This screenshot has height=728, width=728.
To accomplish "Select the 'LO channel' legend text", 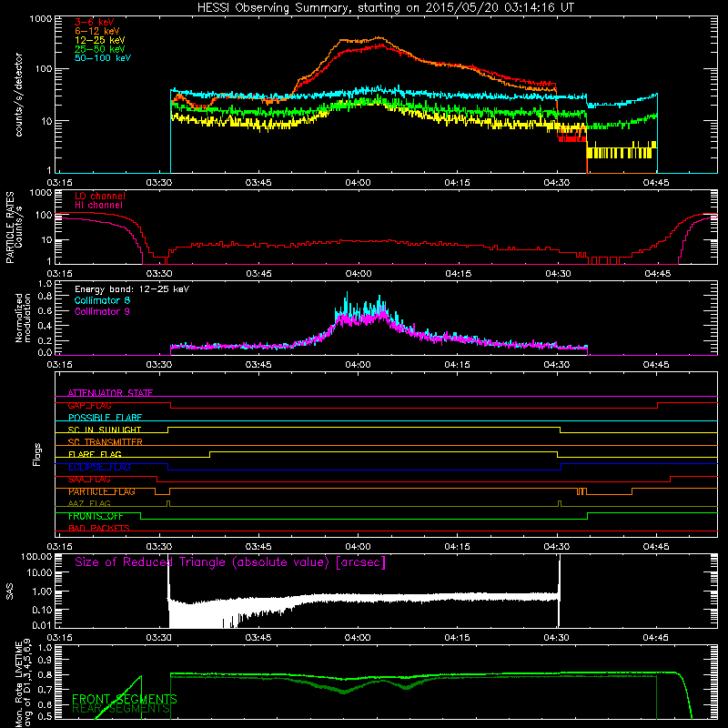I will coord(100,197).
